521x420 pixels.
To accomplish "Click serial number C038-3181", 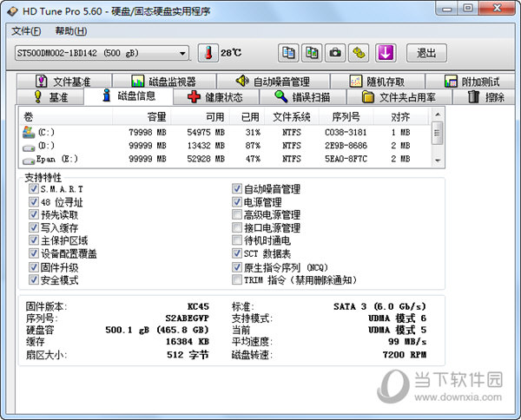I will click(x=346, y=133).
